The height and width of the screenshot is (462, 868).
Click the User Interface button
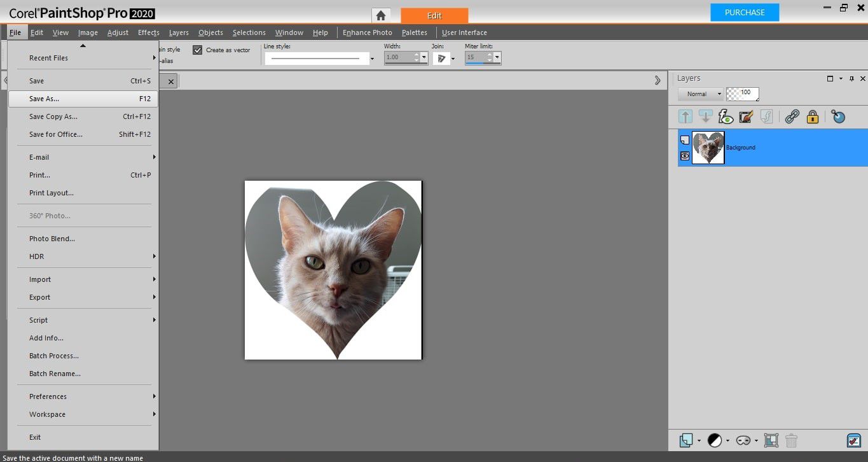pyautogui.click(x=464, y=32)
